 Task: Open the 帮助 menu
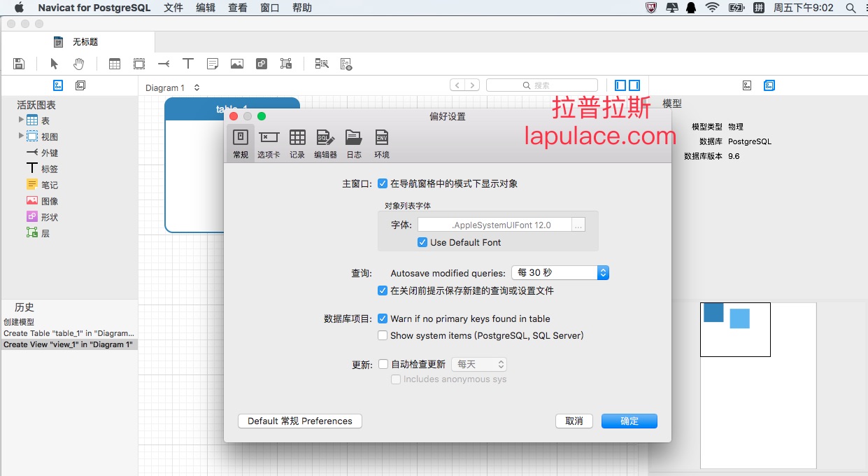click(x=302, y=8)
